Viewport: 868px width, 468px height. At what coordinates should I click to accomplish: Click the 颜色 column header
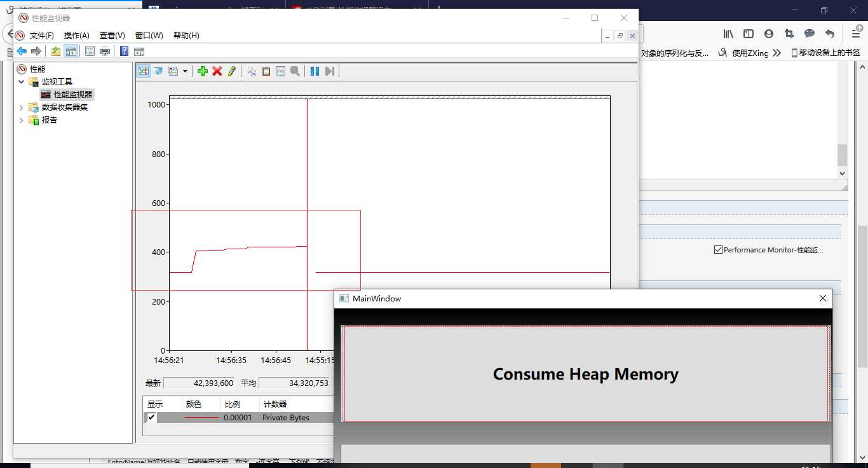(194, 404)
